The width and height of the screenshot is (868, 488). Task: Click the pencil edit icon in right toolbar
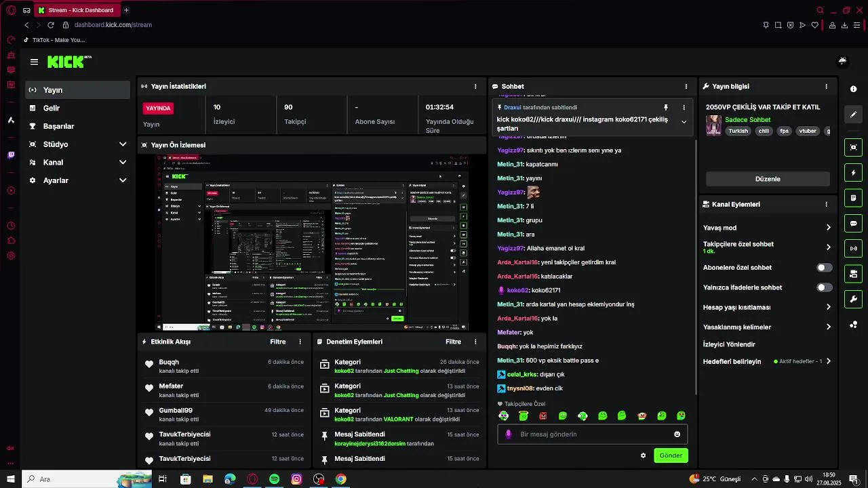[853, 115]
